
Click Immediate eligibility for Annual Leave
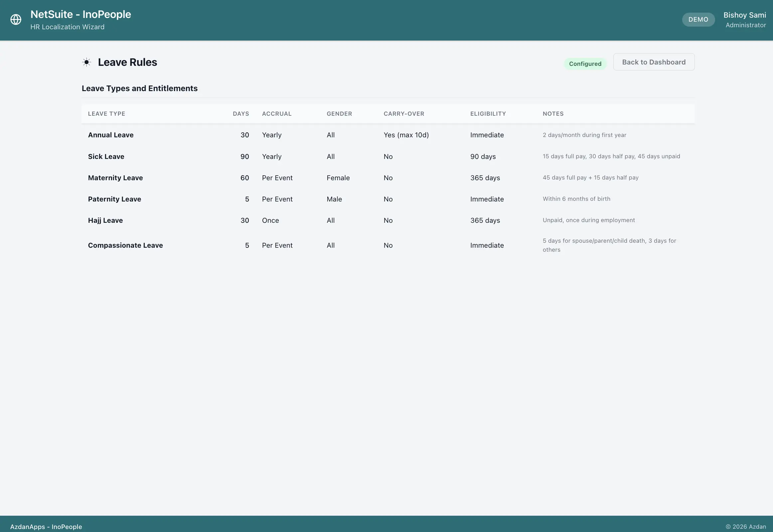[x=487, y=135]
